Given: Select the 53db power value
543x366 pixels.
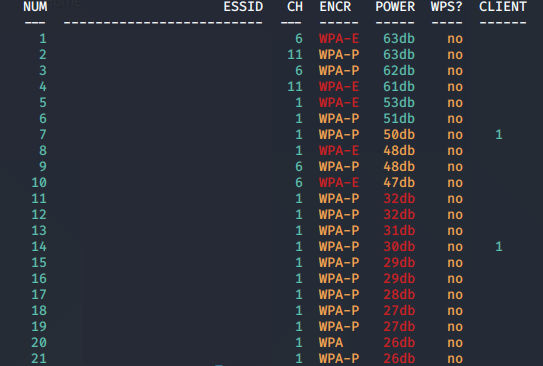Looking at the screenshot, I should click(x=399, y=102).
